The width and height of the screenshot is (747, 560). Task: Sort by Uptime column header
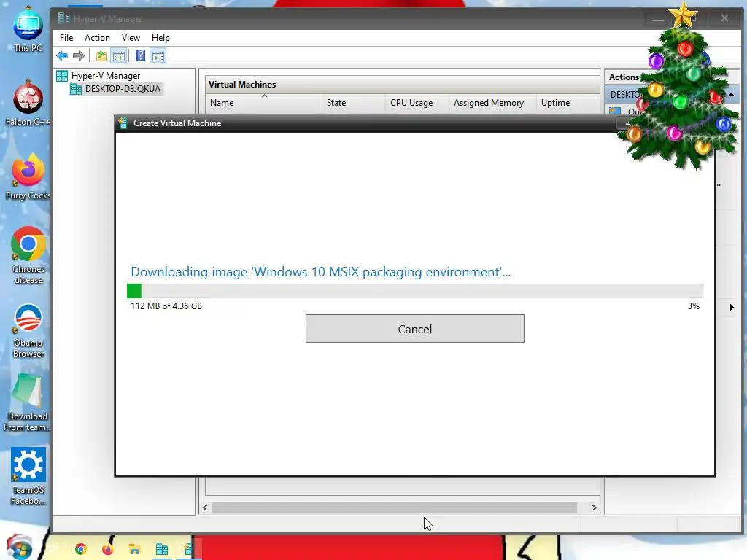click(x=568, y=103)
